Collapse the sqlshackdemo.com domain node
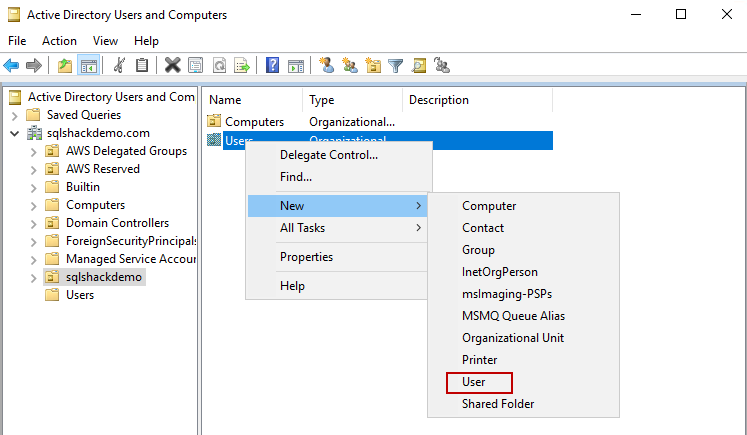The height and width of the screenshot is (435, 747). tap(14, 133)
